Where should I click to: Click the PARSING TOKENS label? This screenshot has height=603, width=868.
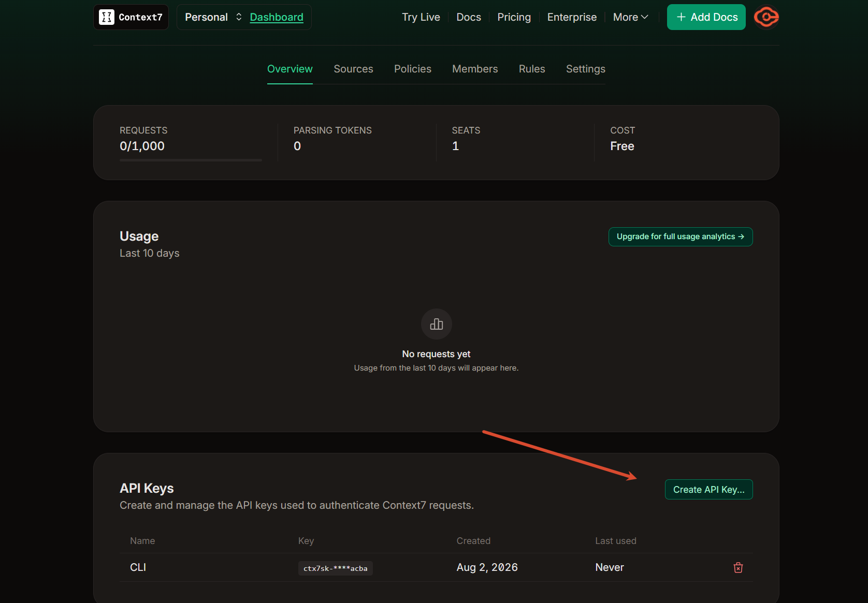pyautogui.click(x=332, y=130)
